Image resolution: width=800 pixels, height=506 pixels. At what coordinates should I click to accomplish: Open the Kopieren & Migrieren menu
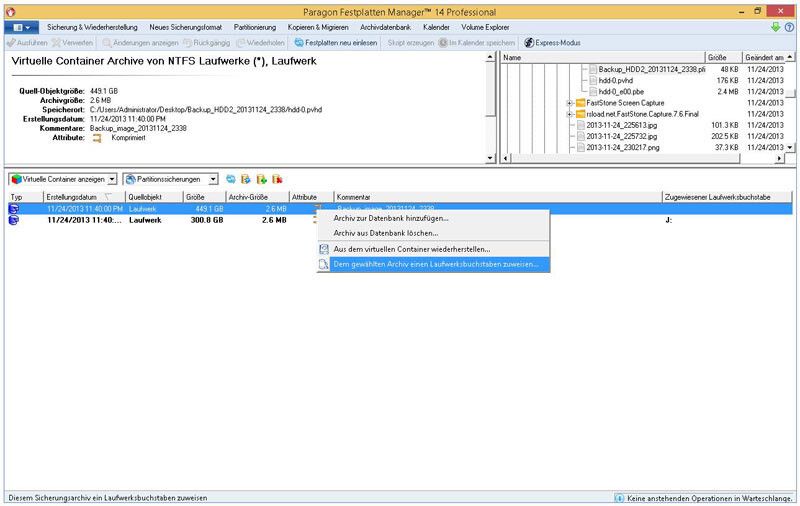click(x=318, y=27)
